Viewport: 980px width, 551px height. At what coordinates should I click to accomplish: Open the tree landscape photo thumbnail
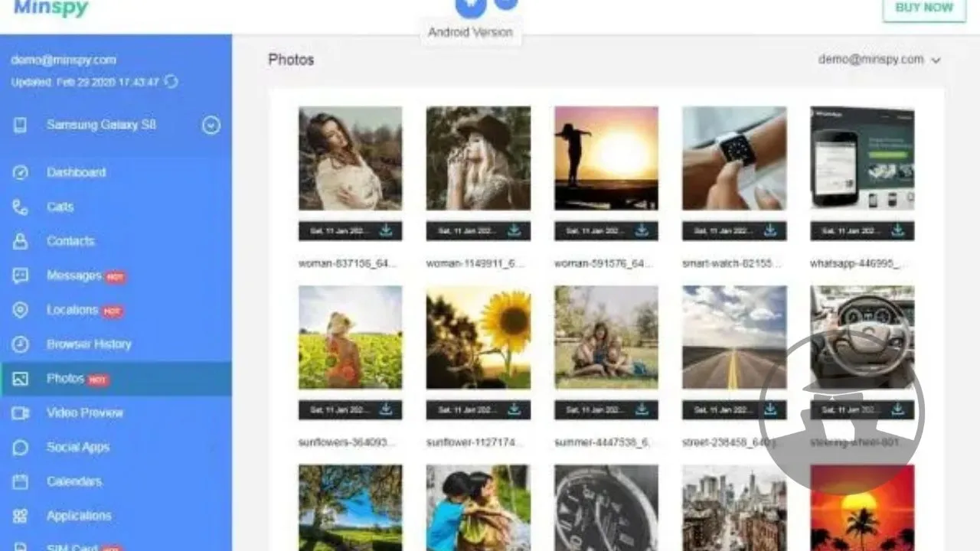tap(350, 508)
